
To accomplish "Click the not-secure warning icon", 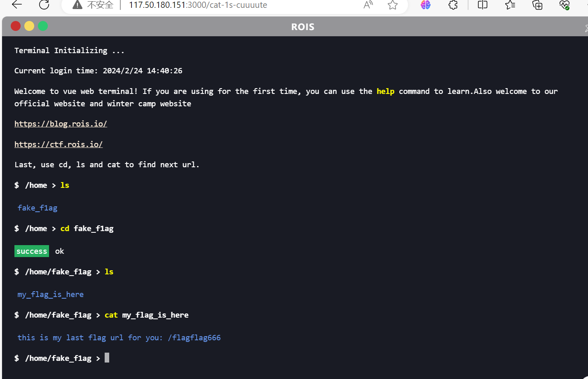I will (x=77, y=5).
